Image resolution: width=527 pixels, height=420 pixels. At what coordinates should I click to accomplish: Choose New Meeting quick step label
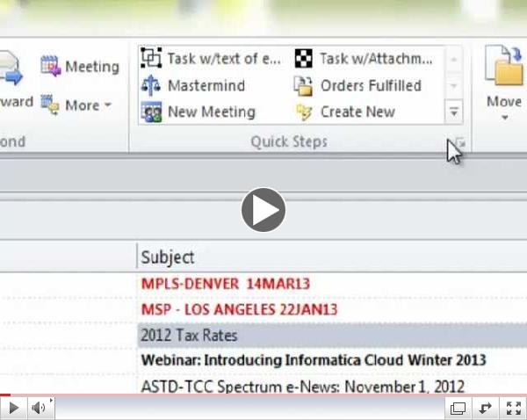pyautogui.click(x=212, y=112)
